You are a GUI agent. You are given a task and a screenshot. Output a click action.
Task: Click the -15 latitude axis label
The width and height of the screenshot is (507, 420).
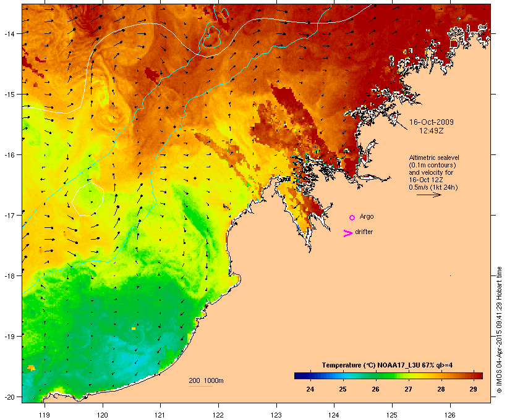click(9, 94)
